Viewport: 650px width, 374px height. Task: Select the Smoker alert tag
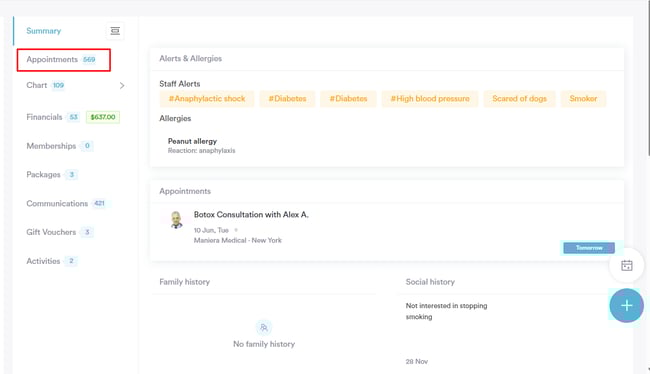point(583,99)
